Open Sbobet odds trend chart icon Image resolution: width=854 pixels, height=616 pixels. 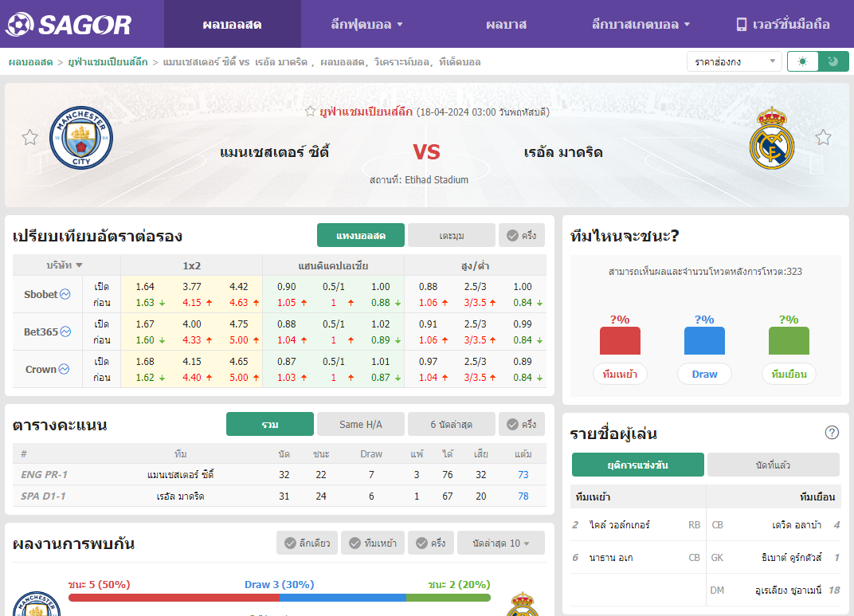tap(65, 294)
